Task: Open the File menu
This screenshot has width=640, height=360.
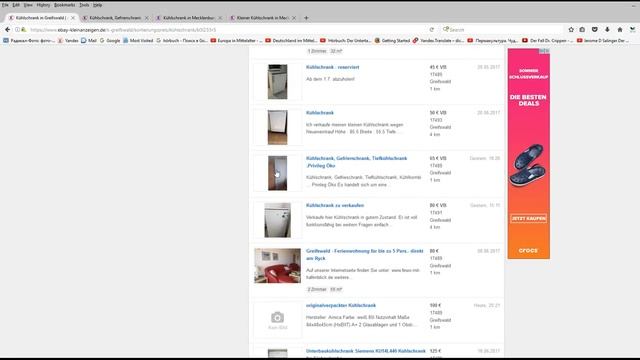Action: click(x=5, y=5)
